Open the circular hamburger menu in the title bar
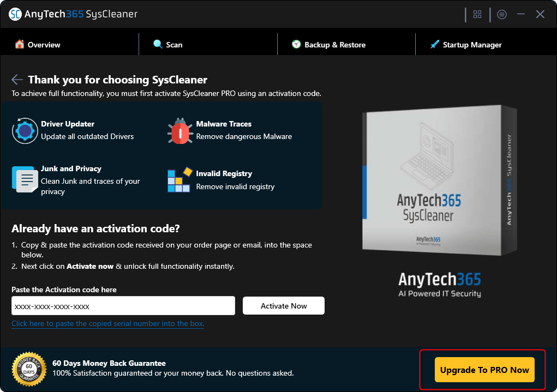Image resolution: width=557 pixels, height=392 pixels. point(502,14)
